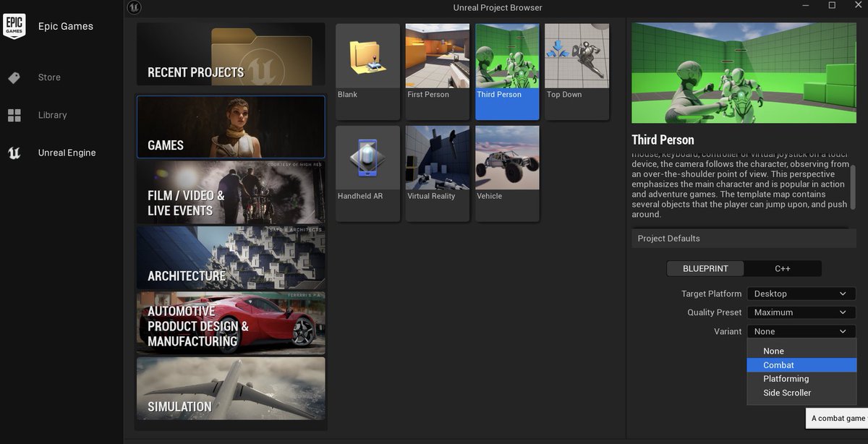
Task: Click the Third Person title text
Action: 663,140
